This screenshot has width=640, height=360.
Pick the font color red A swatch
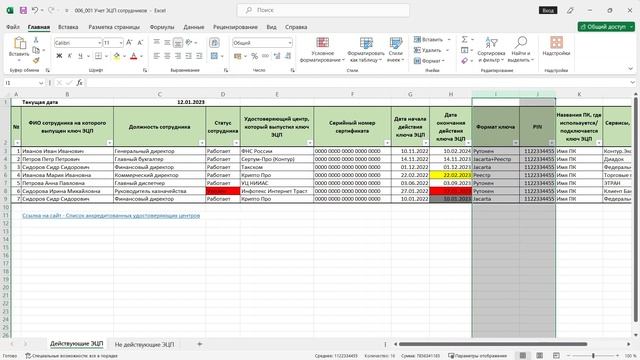(133, 56)
